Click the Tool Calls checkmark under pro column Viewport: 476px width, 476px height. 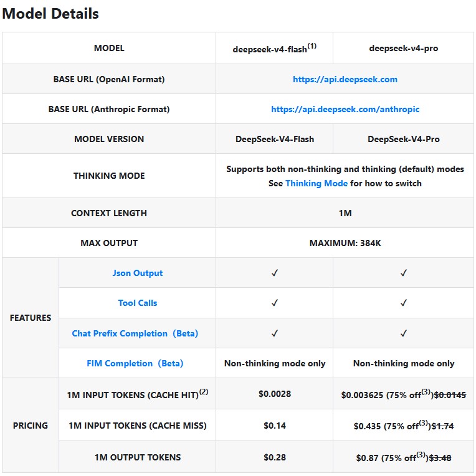404,303
